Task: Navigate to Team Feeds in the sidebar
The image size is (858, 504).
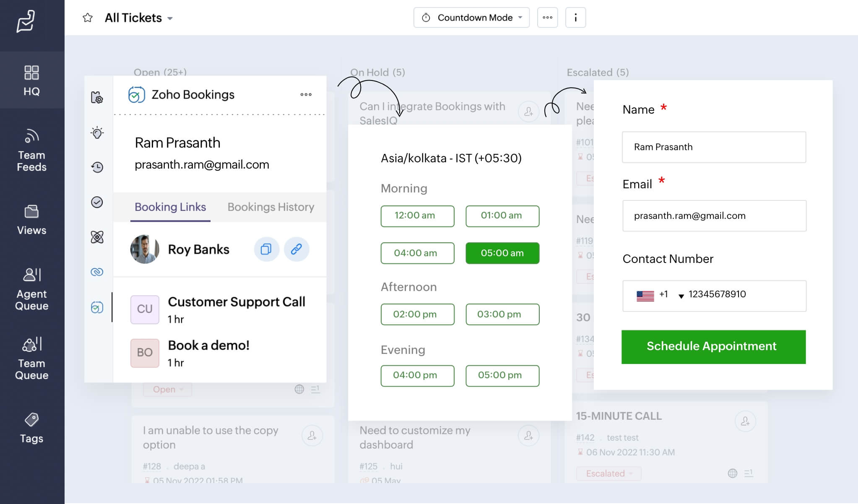Action: (31, 149)
